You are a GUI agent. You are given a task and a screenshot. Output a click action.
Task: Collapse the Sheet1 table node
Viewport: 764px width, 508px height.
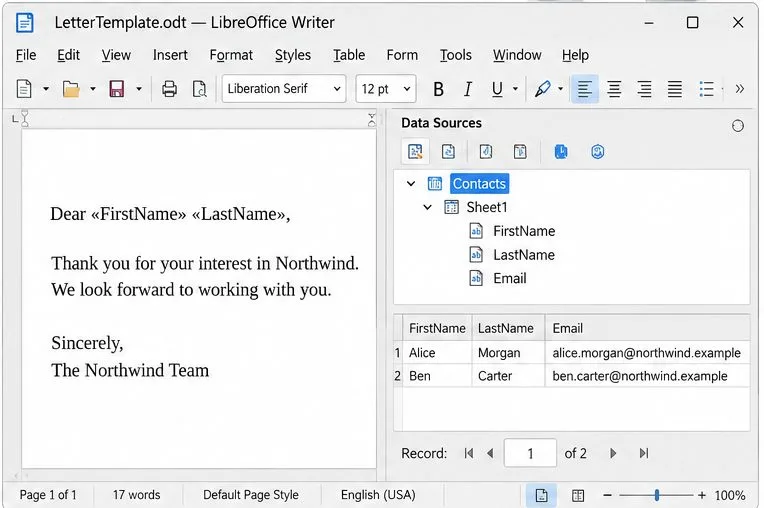(x=427, y=207)
